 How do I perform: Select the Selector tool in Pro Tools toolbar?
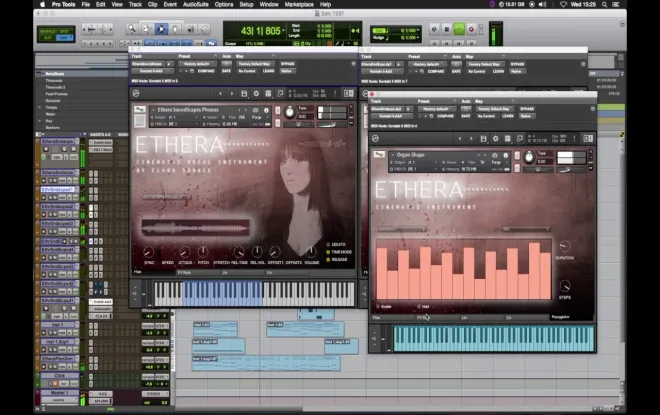coord(161,29)
